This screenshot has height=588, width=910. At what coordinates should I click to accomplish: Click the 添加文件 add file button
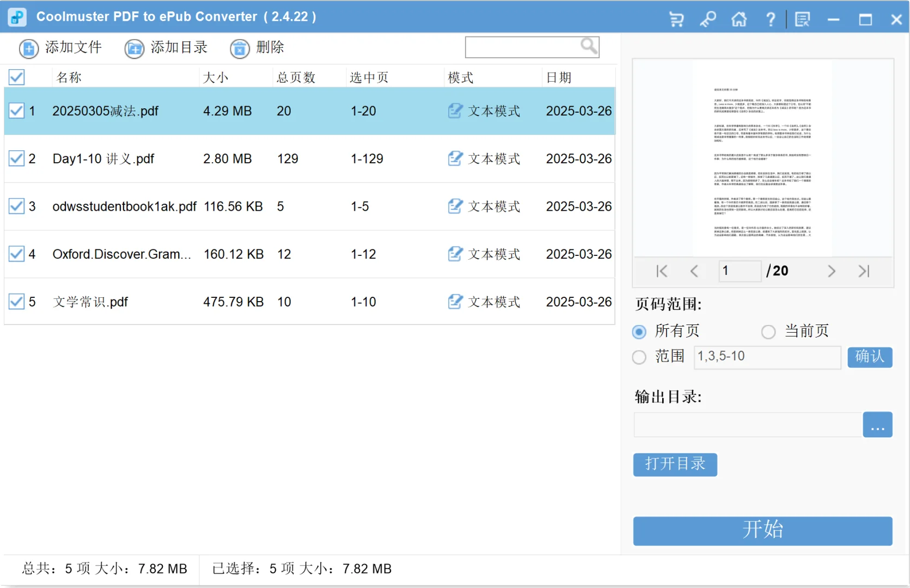click(60, 48)
